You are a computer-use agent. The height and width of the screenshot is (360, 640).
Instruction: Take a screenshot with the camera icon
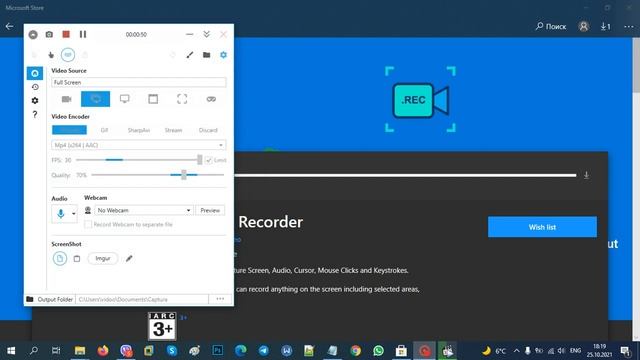[49, 35]
